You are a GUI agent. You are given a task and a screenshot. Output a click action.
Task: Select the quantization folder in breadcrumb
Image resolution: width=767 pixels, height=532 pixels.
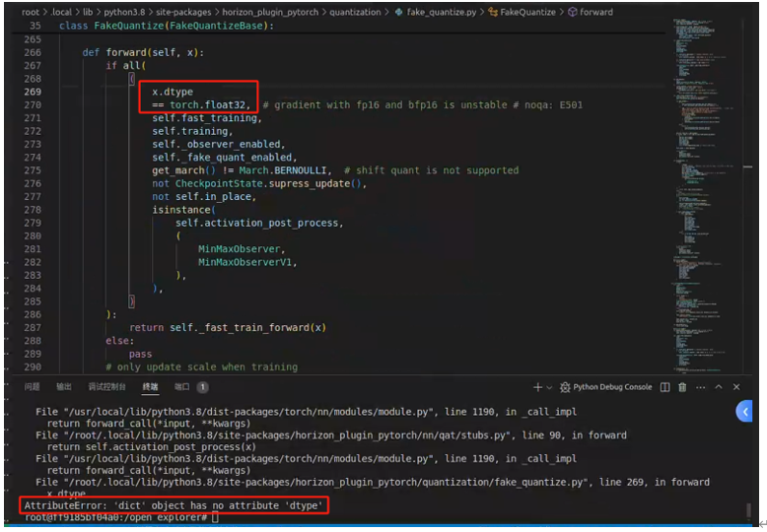pos(355,12)
